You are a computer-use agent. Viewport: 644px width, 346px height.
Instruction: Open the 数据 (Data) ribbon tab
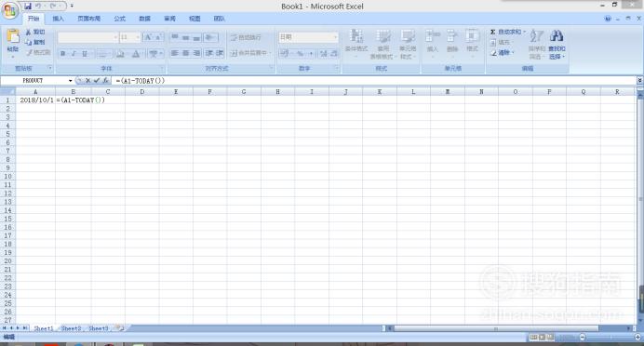tap(144, 19)
